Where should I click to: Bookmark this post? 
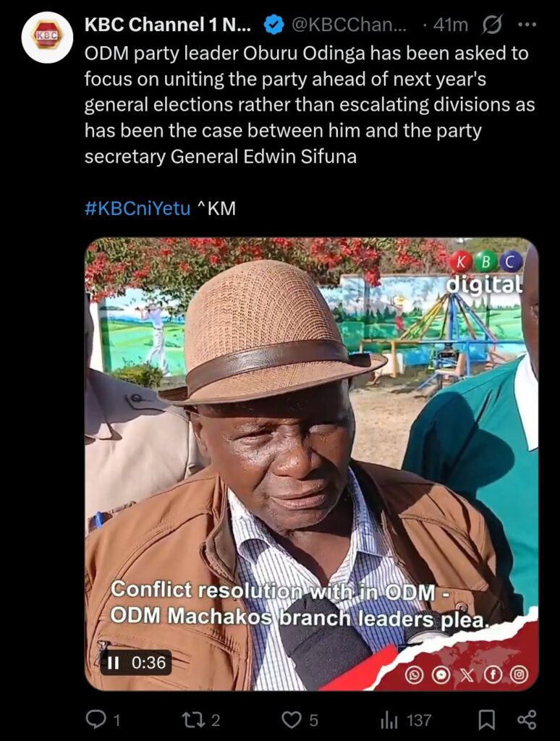click(x=487, y=720)
